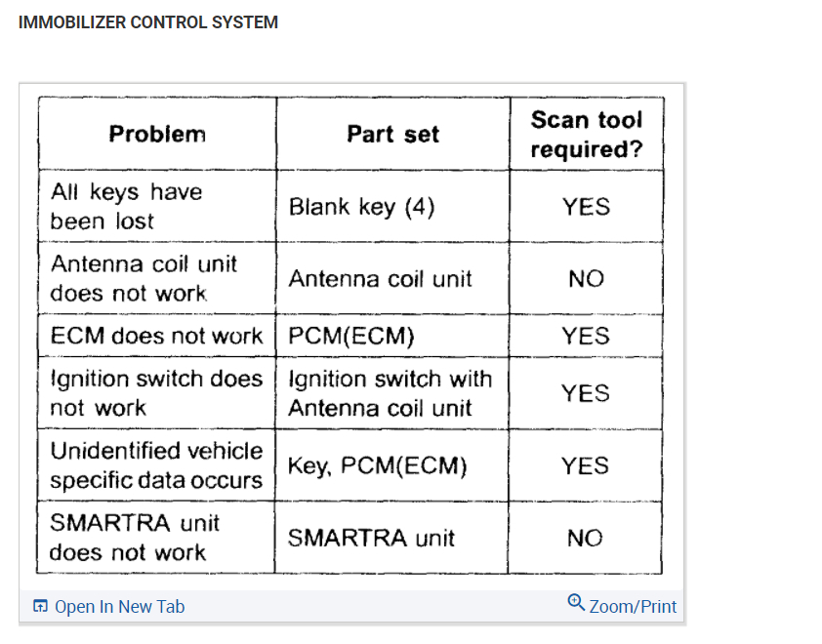
Task: Click NO in the Antenna coil unit row
Action: [586, 279]
